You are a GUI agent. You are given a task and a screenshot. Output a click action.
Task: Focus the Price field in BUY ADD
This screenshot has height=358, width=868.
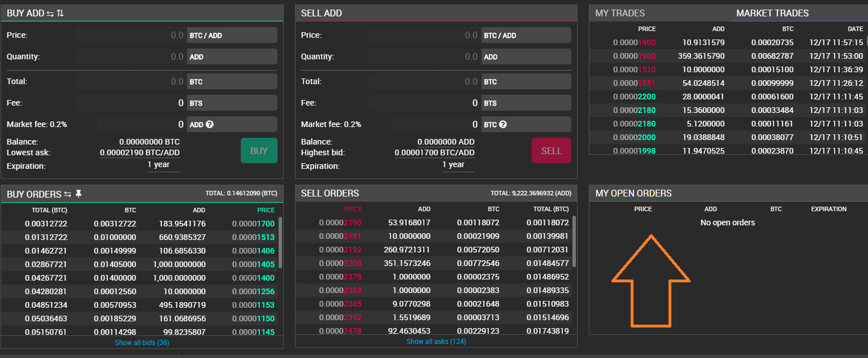[x=130, y=35]
